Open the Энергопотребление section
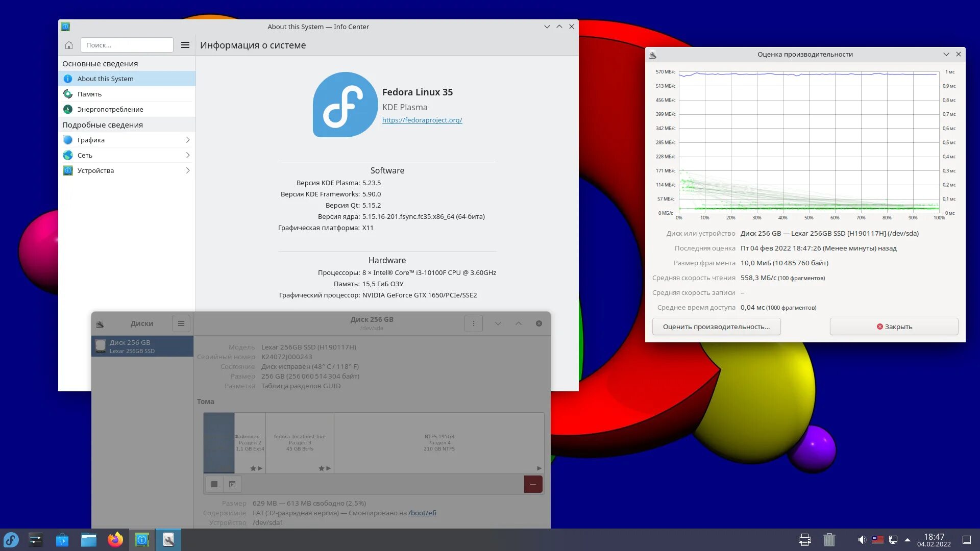 tap(127, 109)
